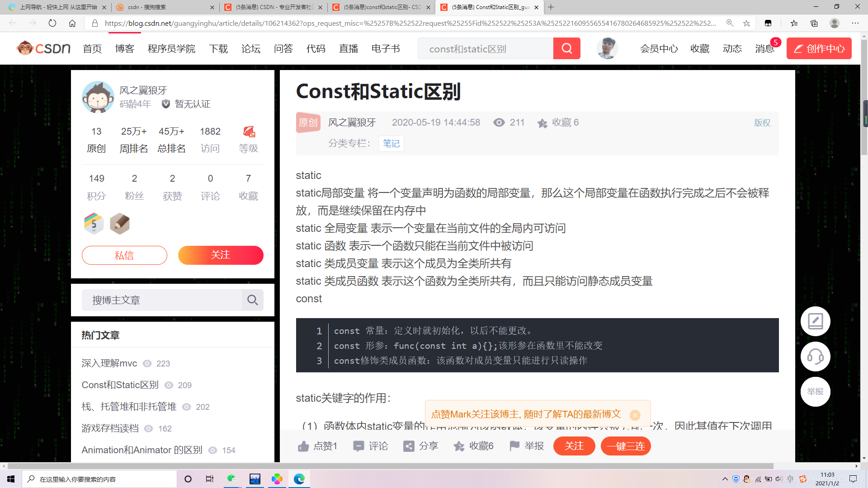Viewport: 868px width, 488px height.
Task: Click the browser refresh button
Action: pos(52,23)
